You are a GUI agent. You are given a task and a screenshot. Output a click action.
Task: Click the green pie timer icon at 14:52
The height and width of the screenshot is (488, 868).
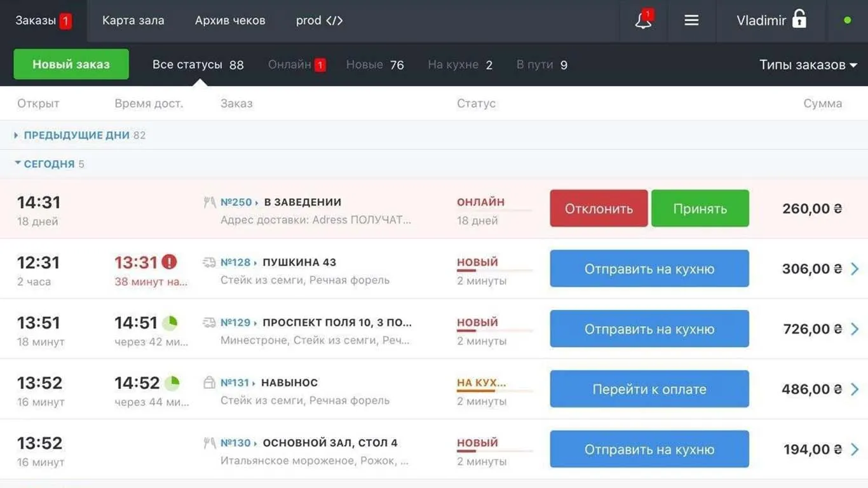coord(172,383)
